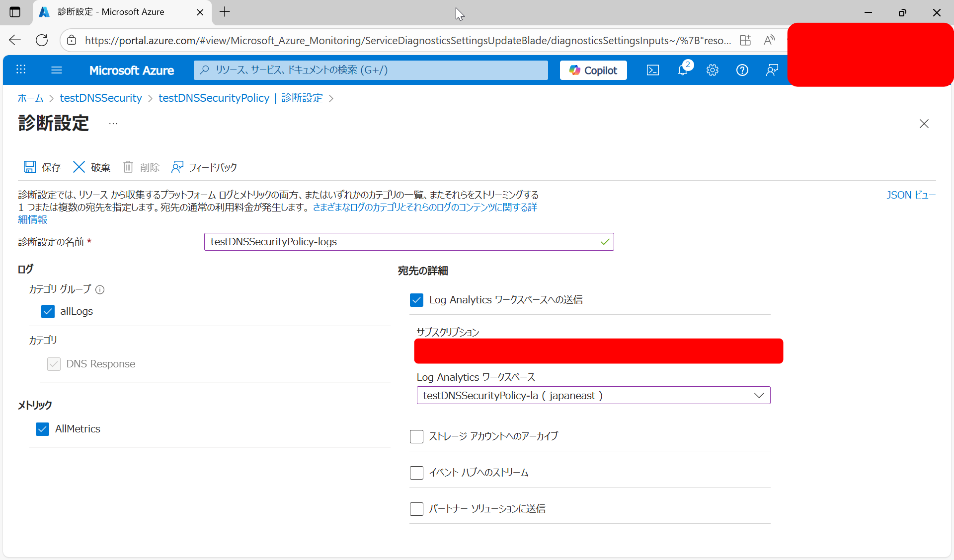954x560 pixels.
Task: Enable archive to storage account checkbox
Action: coord(416,436)
